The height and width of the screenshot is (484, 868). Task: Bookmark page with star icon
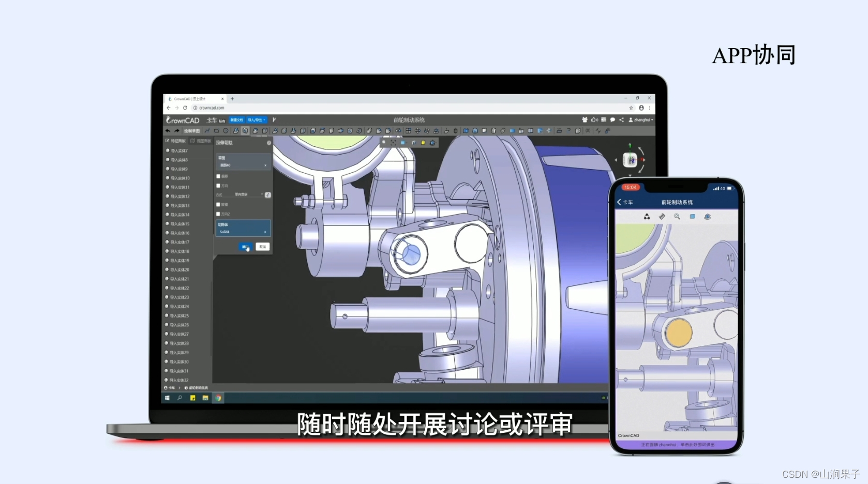[631, 108]
